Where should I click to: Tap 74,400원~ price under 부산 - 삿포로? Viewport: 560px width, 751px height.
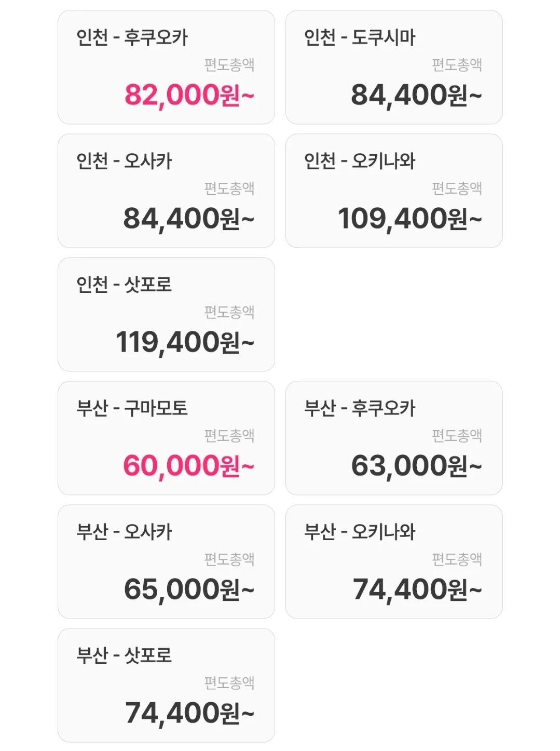coord(190,713)
